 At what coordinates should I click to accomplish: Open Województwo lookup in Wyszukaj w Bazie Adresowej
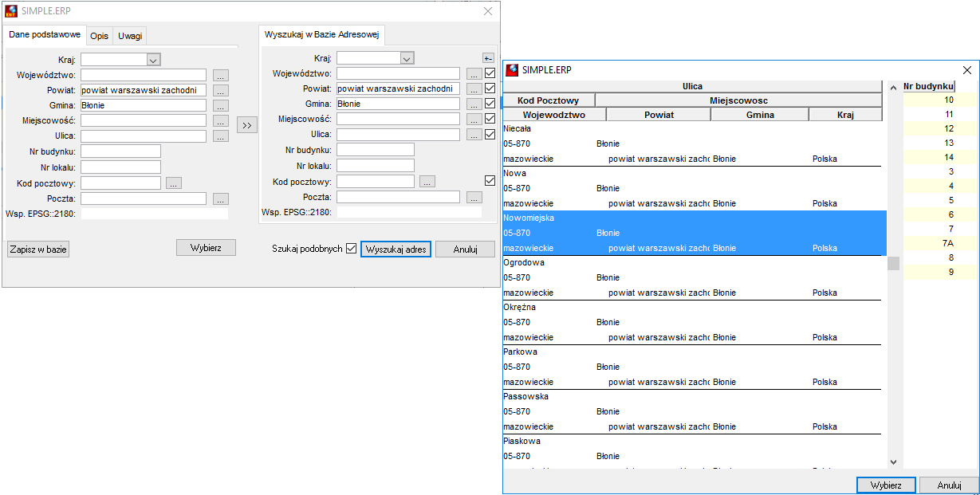474,74
